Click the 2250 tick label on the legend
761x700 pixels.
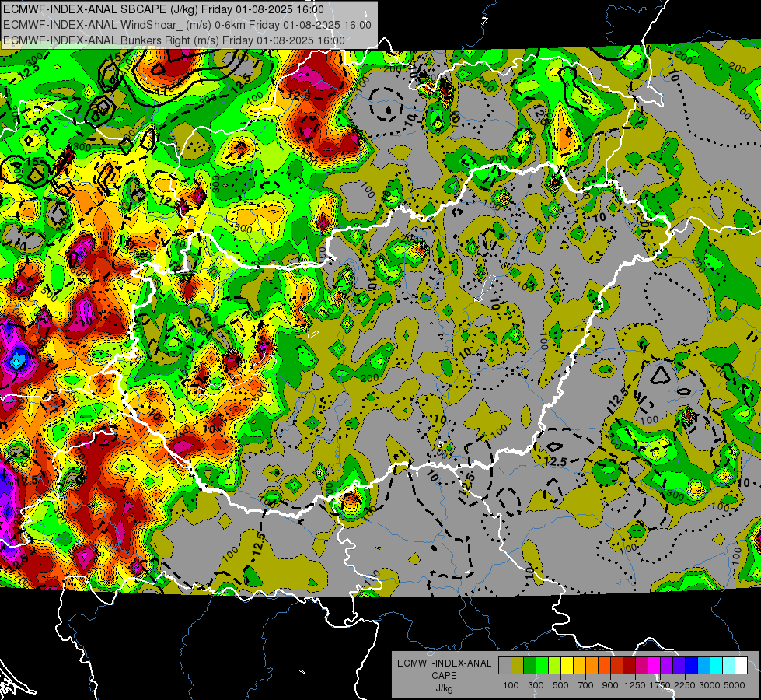coord(686,685)
